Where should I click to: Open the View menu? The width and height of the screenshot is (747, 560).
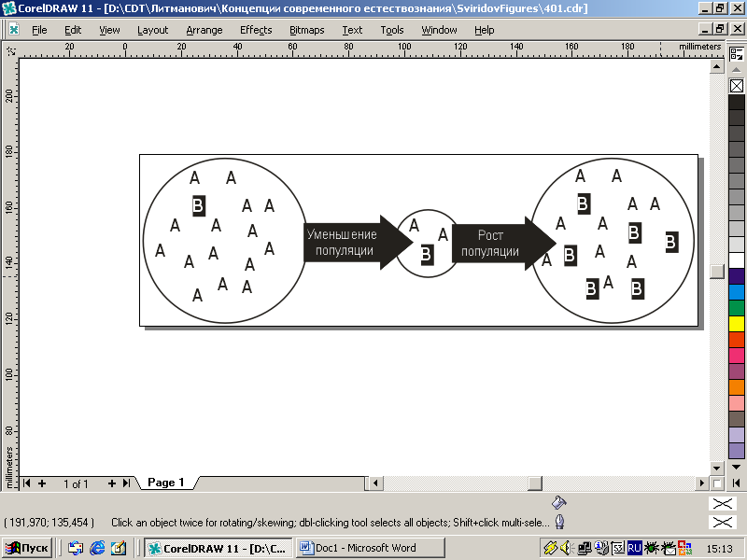pos(109,30)
